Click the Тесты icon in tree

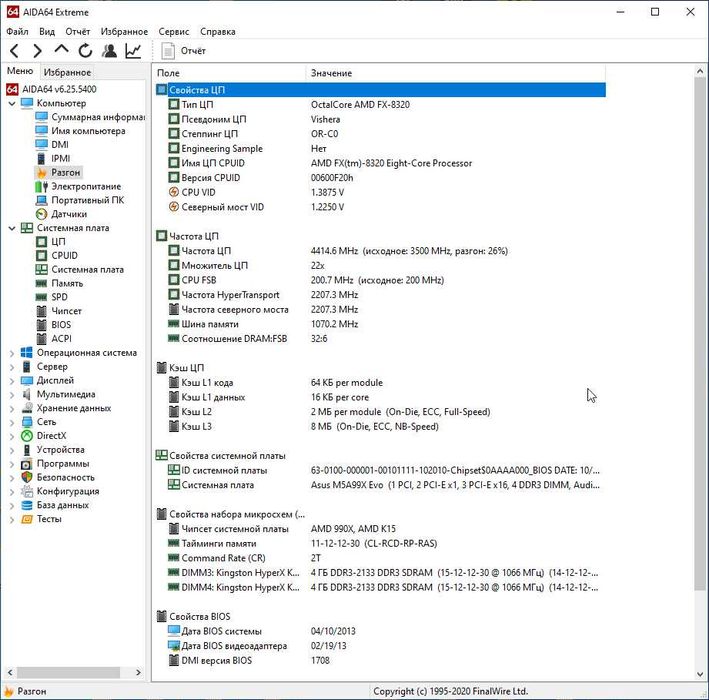click(x=27, y=519)
